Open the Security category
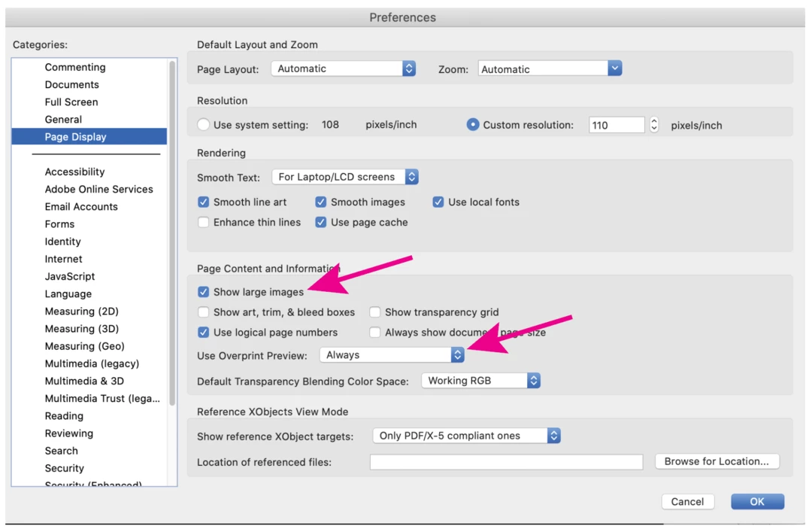Screen dimensions: 812x532 64,468
